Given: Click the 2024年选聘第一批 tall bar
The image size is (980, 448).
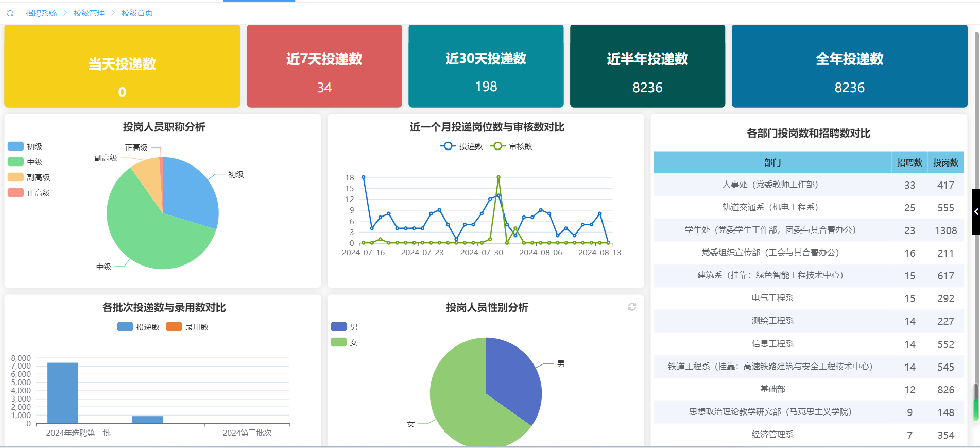Looking at the screenshot, I should [63, 393].
